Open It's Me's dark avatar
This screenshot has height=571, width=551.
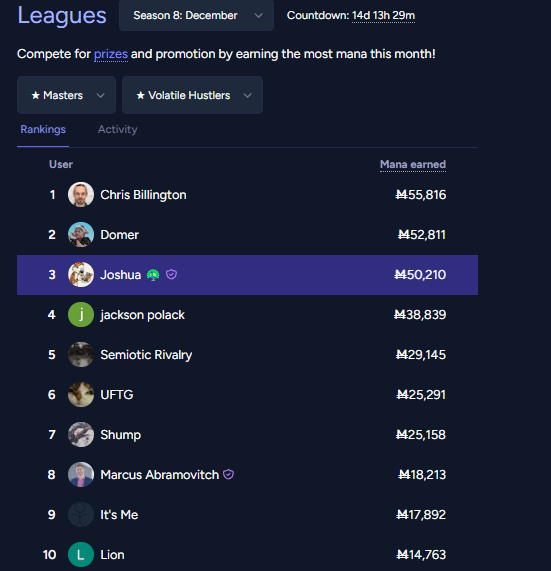tap(81, 515)
